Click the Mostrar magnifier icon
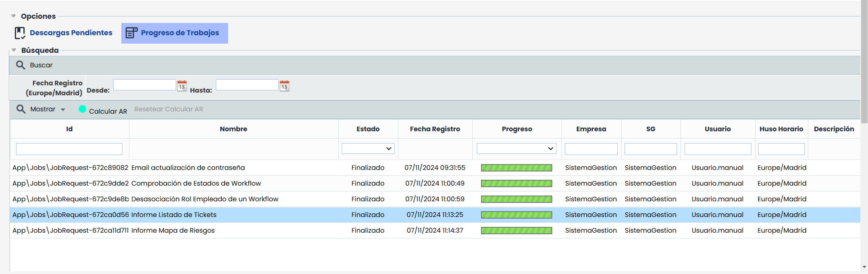 click(x=21, y=109)
